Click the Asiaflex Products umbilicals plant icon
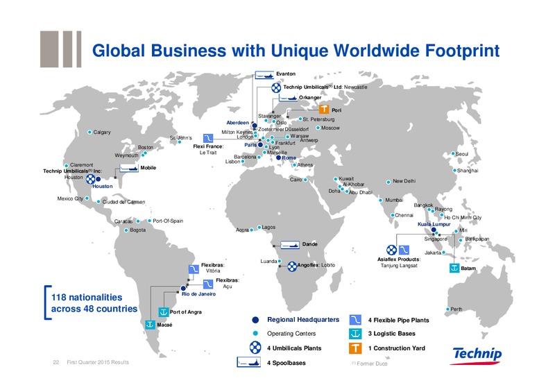Viewport: 555px width, 392px height. pos(391,250)
